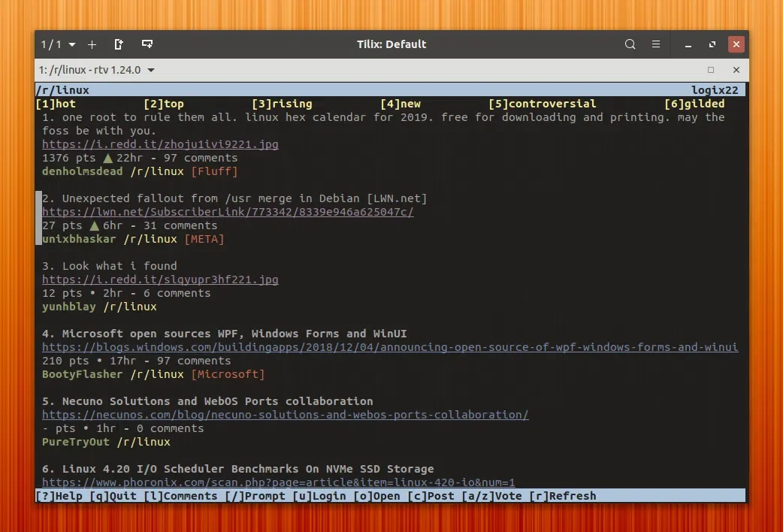Split the terminal using the add-terminal icon
Screen dimensions: 783x532
click(147, 44)
